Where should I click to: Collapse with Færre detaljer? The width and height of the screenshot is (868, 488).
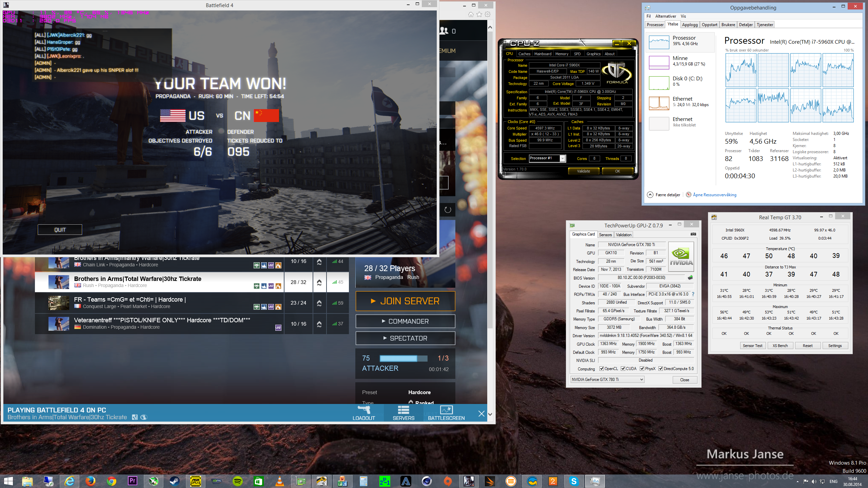[x=664, y=195]
